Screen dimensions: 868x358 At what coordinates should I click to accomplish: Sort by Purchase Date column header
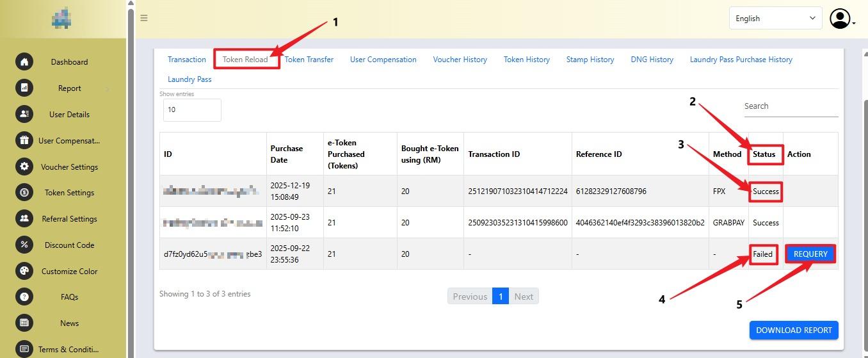pos(295,154)
